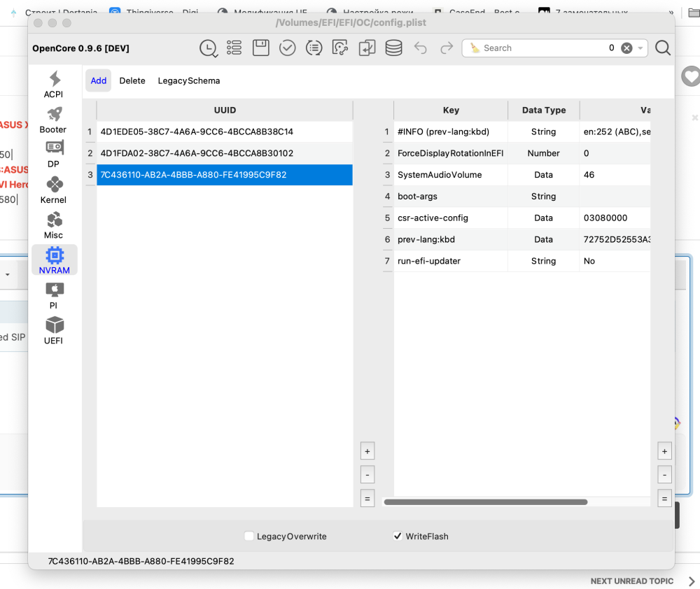This screenshot has height=589, width=700.
Task: Click the circular list refresh icon
Action: (x=314, y=48)
